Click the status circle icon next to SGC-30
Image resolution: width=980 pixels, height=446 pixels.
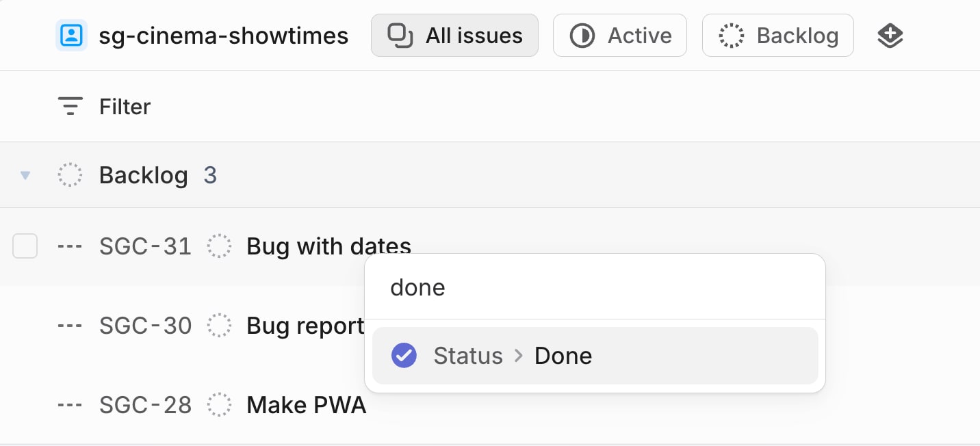tap(219, 326)
